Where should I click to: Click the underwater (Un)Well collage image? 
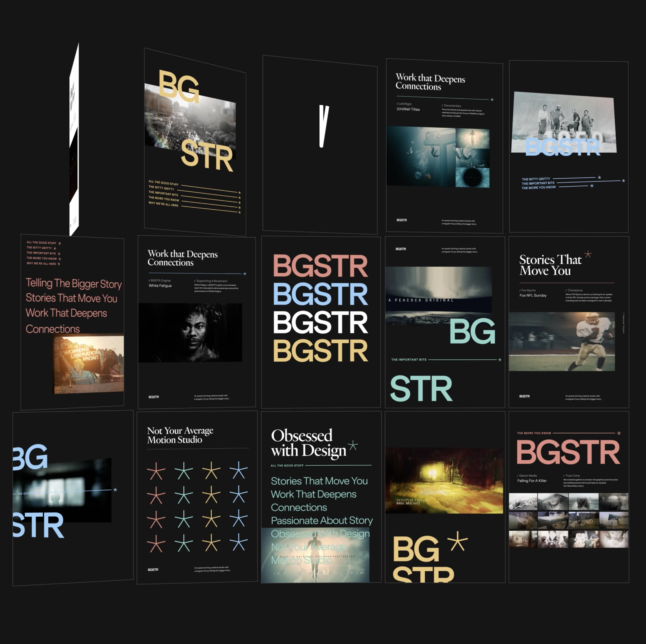[438, 156]
